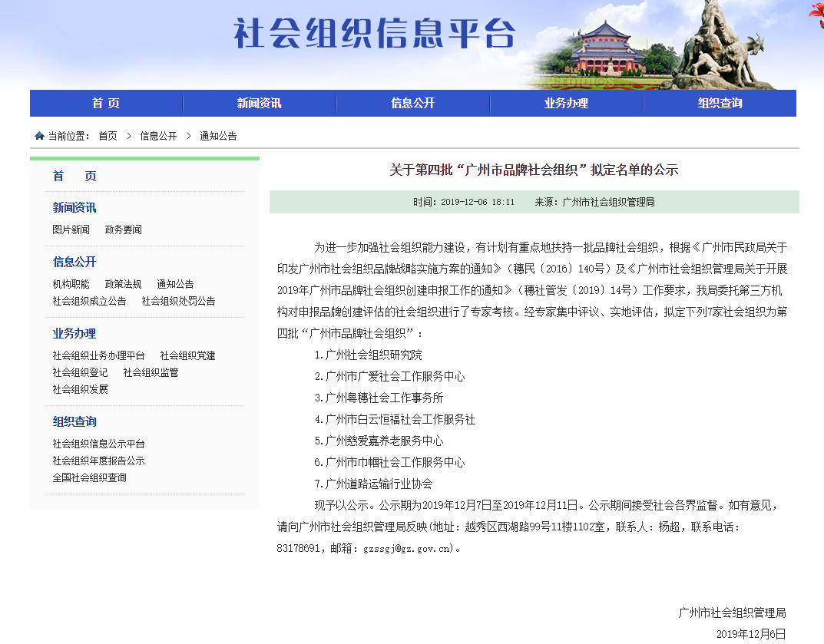The height and width of the screenshot is (644, 824).
Task: Click list item 1.广州社会组织研究院
Action: 369,355
